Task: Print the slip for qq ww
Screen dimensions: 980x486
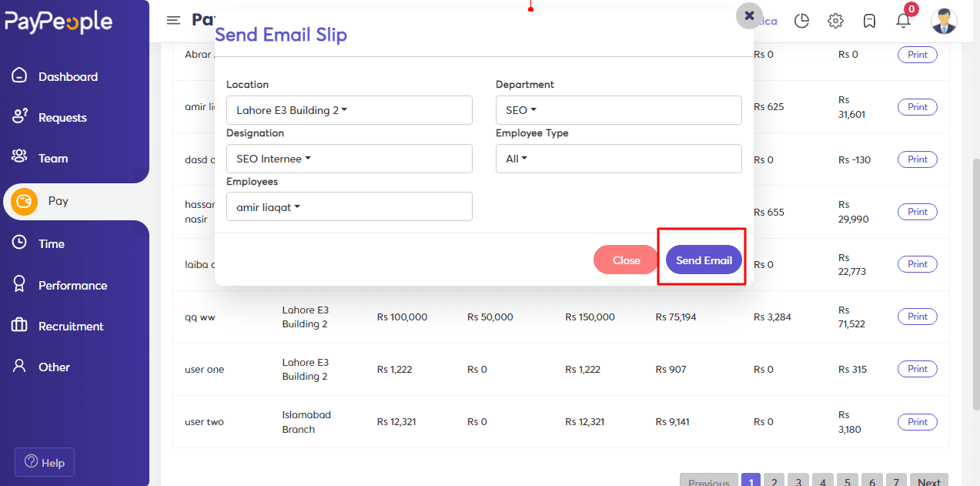Action: click(918, 317)
